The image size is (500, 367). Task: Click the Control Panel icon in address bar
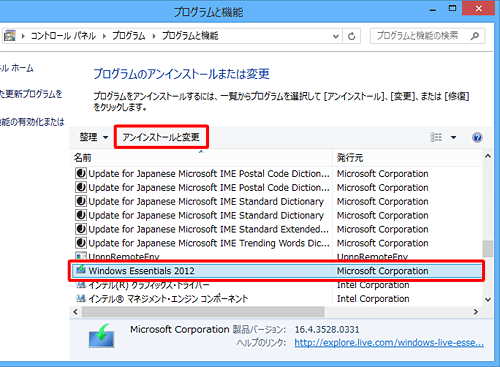coord(10,36)
